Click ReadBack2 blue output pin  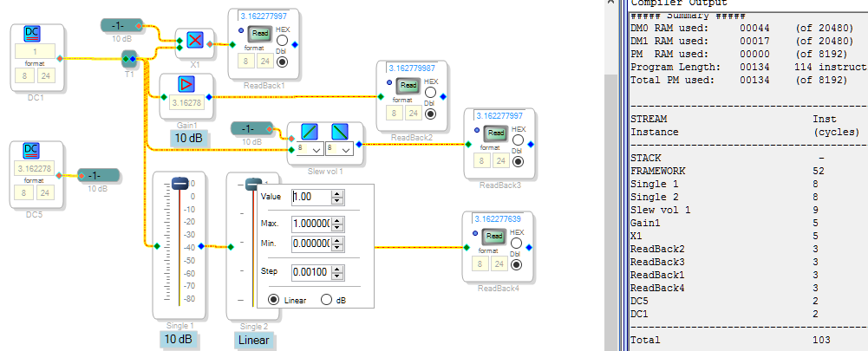[x=443, y=96]
